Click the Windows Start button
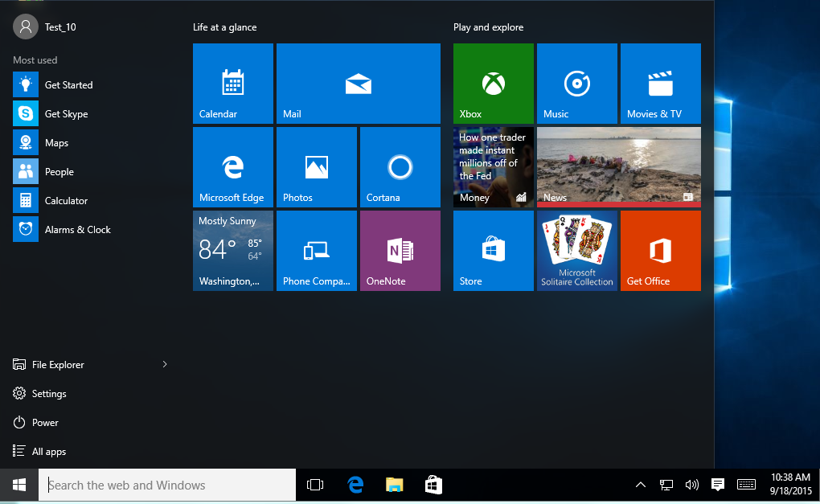Image resolution: width=820 pixels, height=504 pixels. point(19,486)
